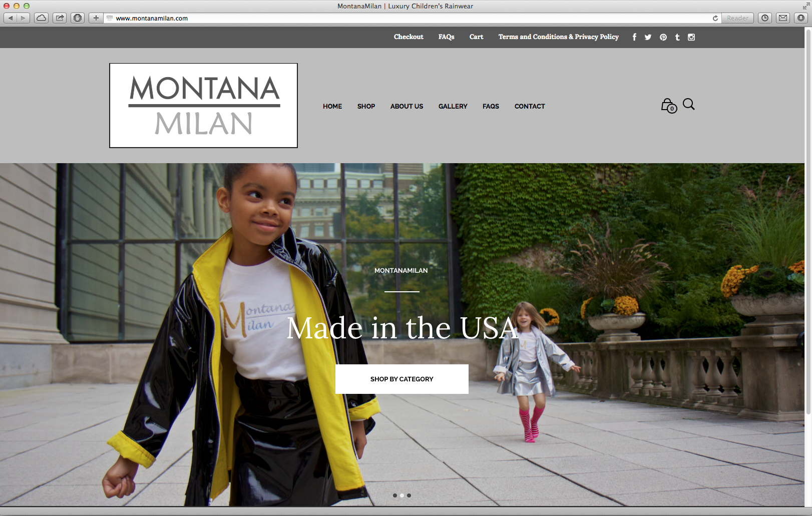Viewport: 812px width, 516px height.
Task: Open the Instagram icon link
Action: (x=691, y=37)
